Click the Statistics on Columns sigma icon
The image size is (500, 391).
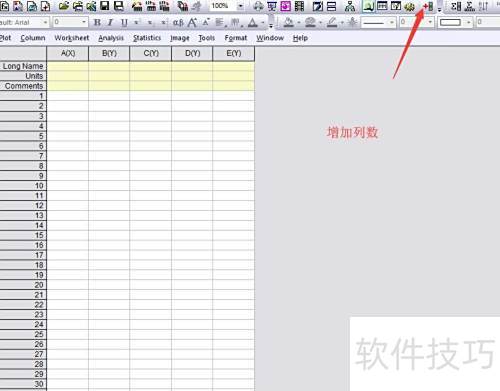point(456,6)
